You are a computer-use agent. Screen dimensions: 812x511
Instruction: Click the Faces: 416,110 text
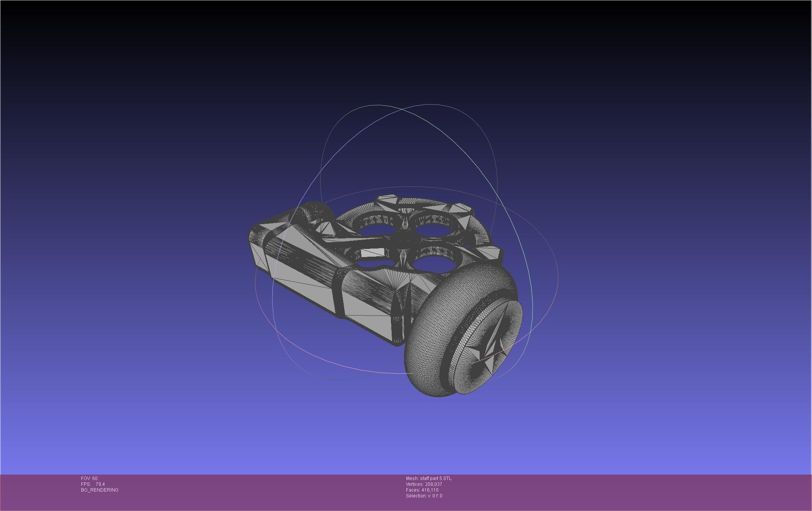tap(422, 490)
